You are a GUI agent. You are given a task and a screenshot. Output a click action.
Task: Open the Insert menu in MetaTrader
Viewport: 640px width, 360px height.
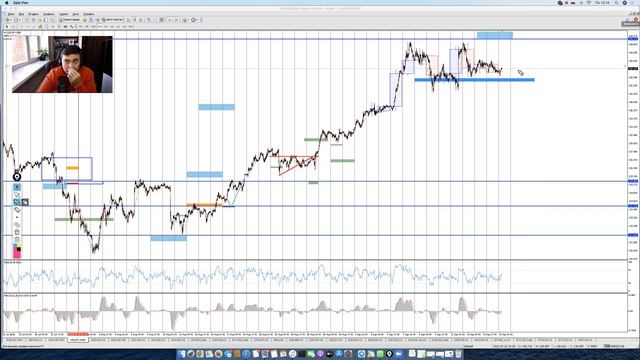click(33, 14)
